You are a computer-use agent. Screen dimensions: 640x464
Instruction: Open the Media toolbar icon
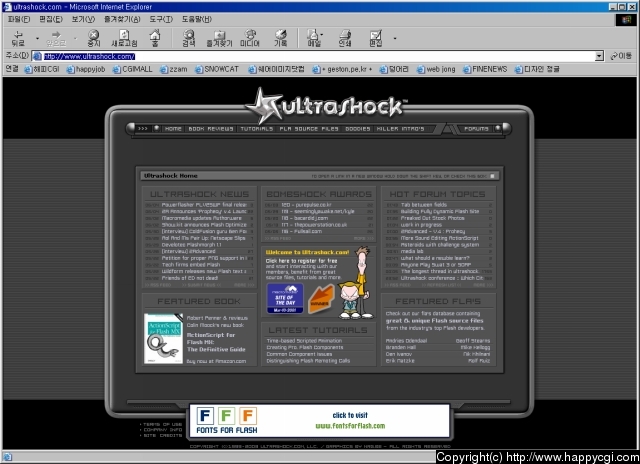tap(250, 38)
